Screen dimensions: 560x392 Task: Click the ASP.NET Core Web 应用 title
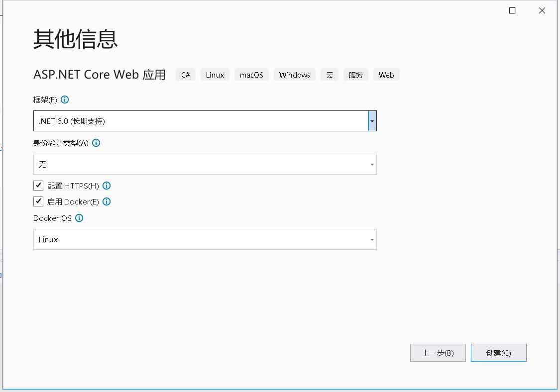99,75
